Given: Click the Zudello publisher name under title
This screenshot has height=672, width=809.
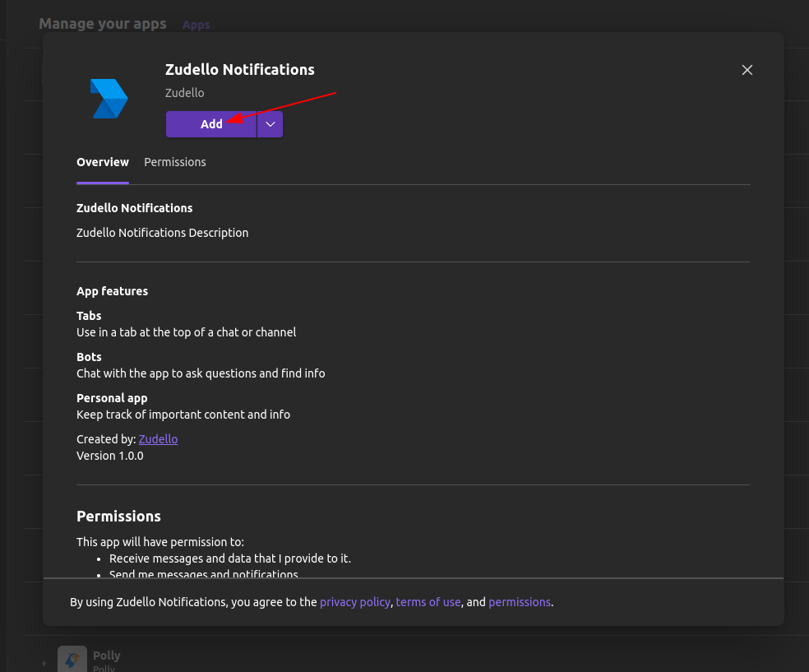Looking at the screenshot, I should (x=185, y=93).
